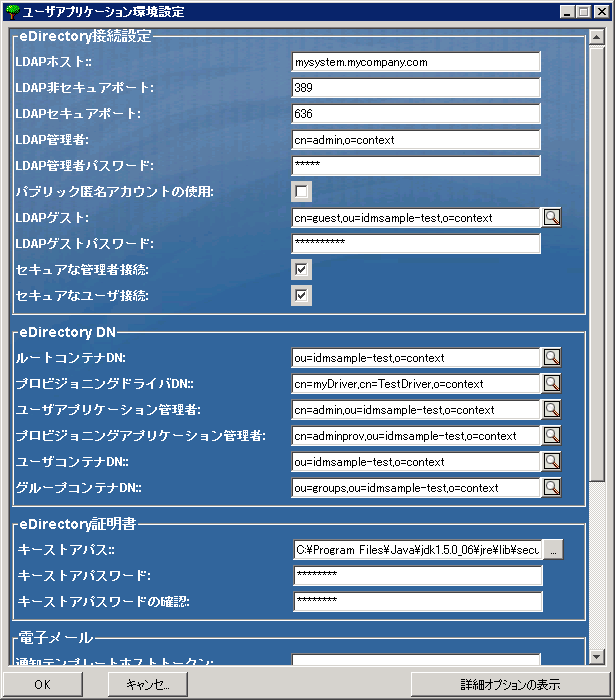Enable パブリック匿名アカウントの使用 checkbox
The width and height of the screenshot is (615, 700).
tap(301, 192)
